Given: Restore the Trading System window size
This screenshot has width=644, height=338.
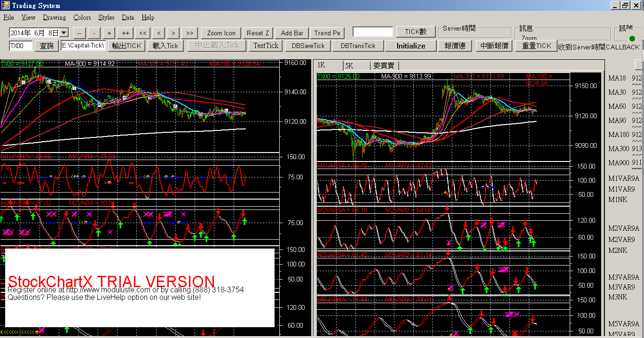Looking at the screenshot, I should coord(625,5).
